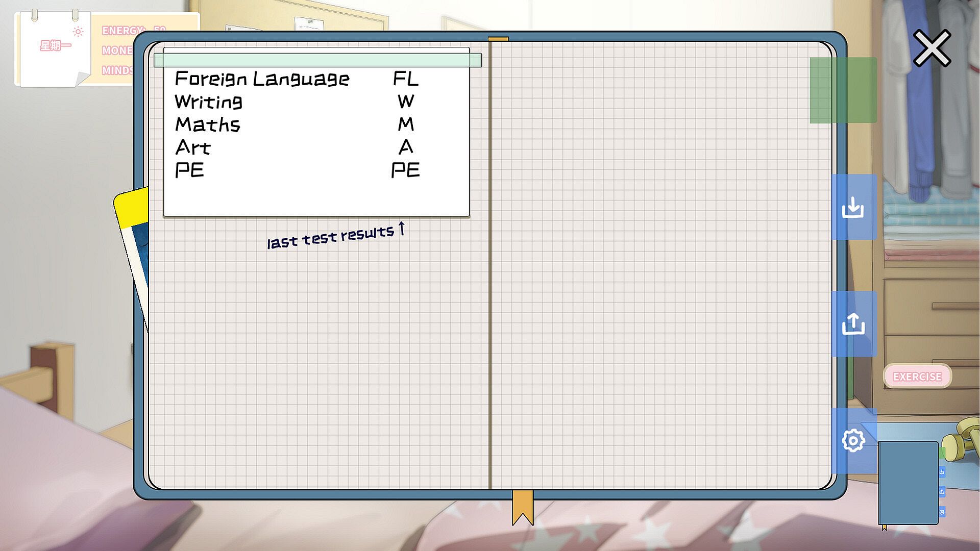
Task: Click the Foreign Language subject row
Action: (x=262, y=79)
